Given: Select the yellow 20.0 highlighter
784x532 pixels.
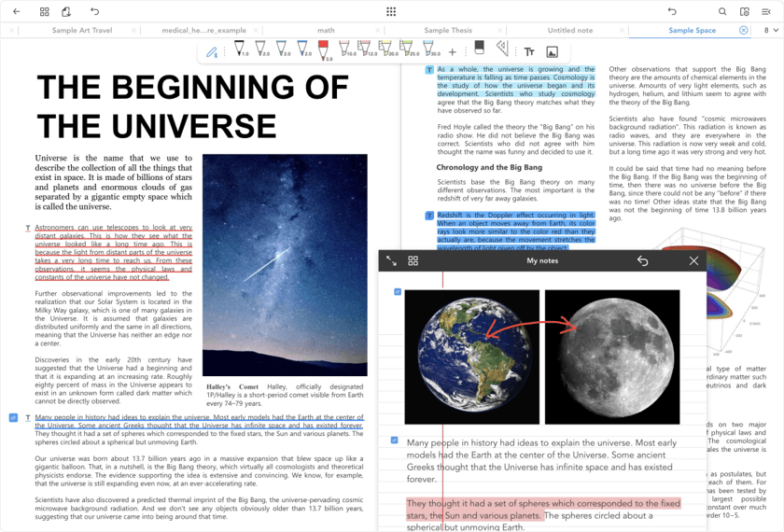Looking at the screenshot, I should pos(386,49).
